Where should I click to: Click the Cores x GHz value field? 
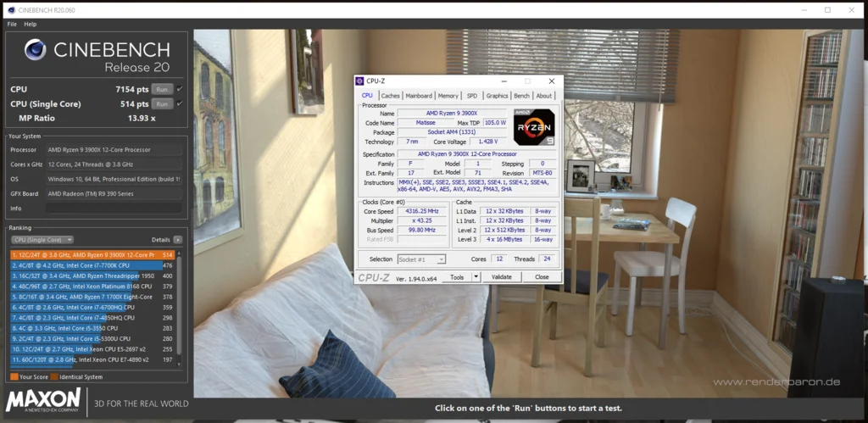[114, 164]
